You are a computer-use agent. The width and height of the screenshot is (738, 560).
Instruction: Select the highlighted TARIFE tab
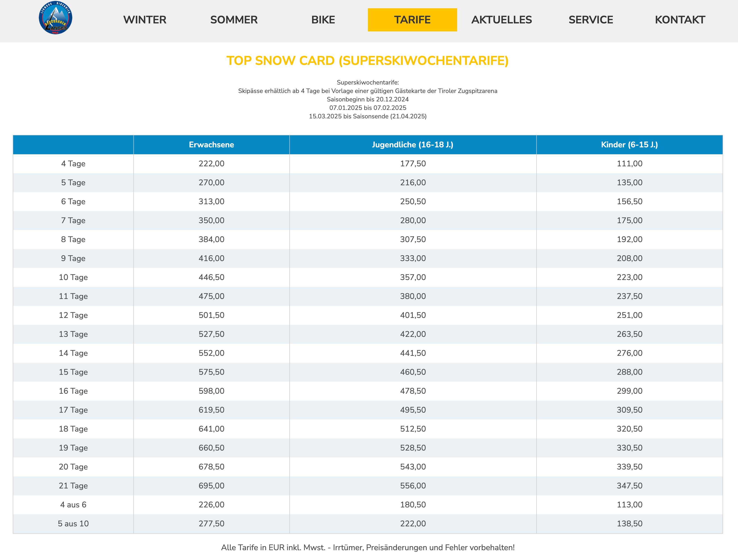pos(412,20)
